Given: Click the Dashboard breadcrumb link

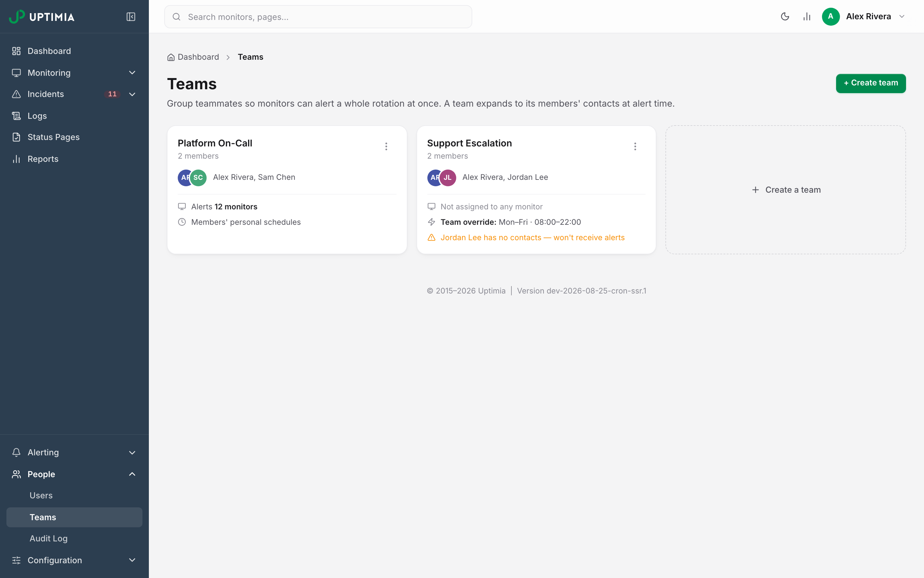Looking at the screenshot, I should (x=193, y=57).
